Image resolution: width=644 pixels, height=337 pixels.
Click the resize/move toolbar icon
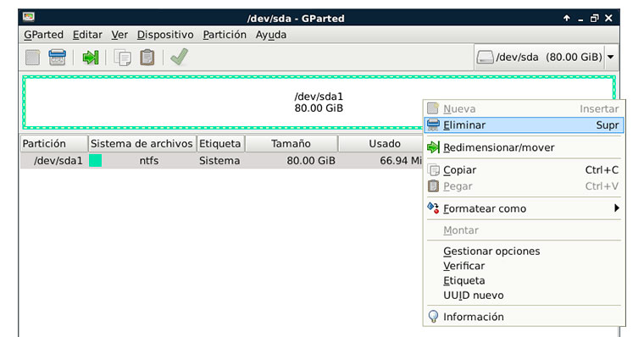(x=91, y=57)
